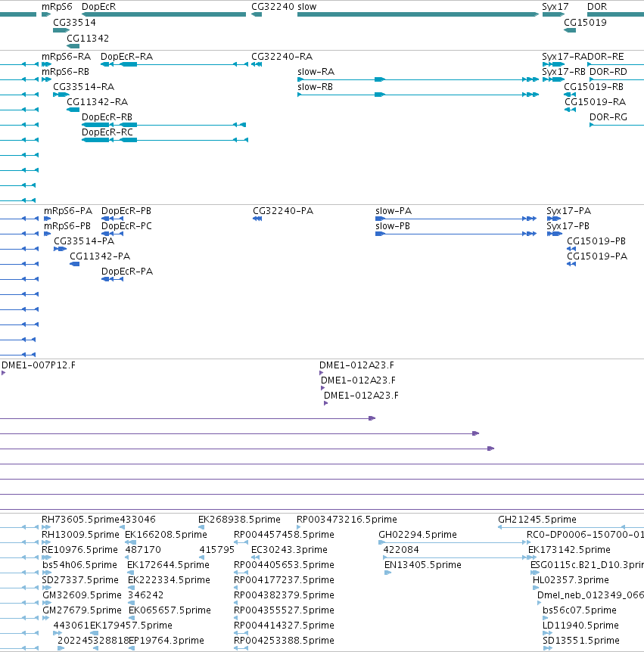Screen dimensions: 644x652
Task: Select EST EK065657.5prime
Action: click(170, 610)
